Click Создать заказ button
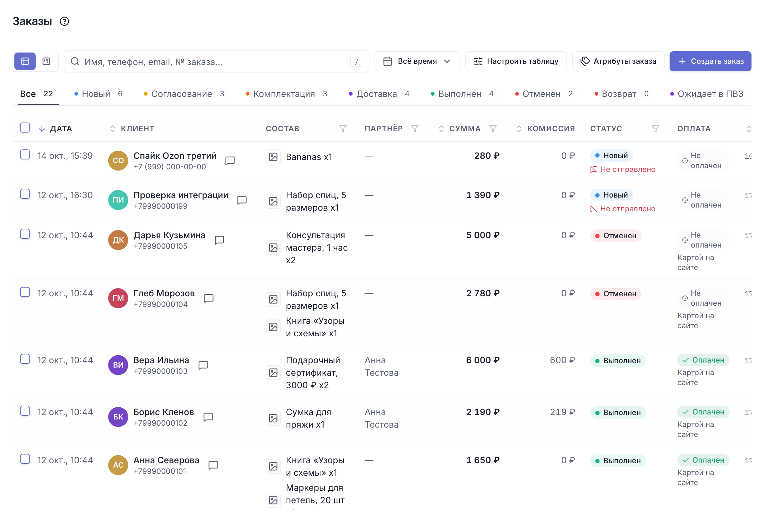This screenshot has width=764, height=532. click(710, 61)
